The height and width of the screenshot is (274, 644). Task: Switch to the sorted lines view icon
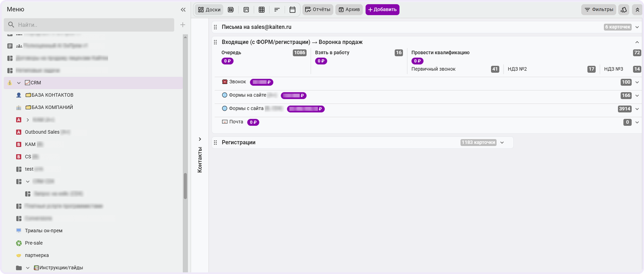click(x=277, y=10)
